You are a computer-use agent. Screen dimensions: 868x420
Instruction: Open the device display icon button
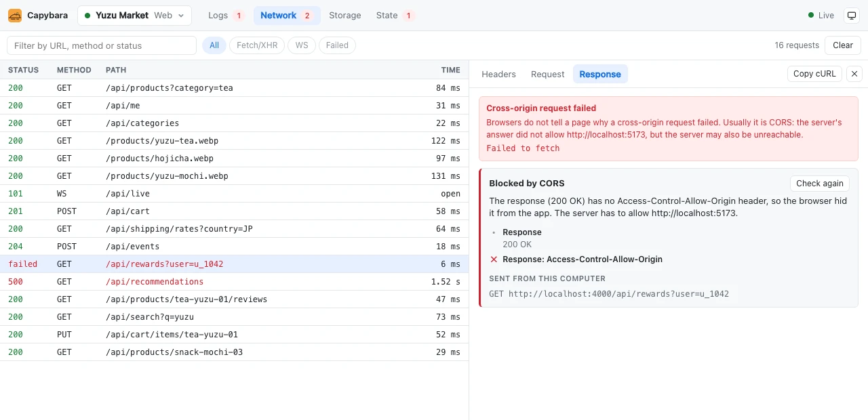pyautogui.click(x=851, y=15)
